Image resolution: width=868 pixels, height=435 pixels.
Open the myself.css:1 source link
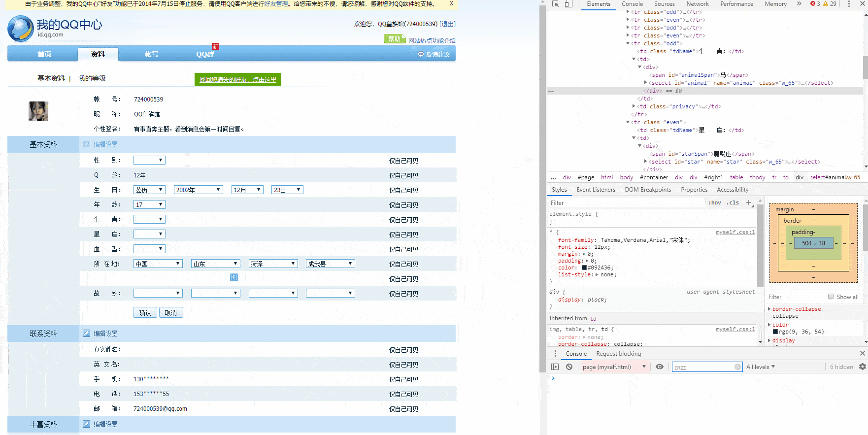pos(735,232)
